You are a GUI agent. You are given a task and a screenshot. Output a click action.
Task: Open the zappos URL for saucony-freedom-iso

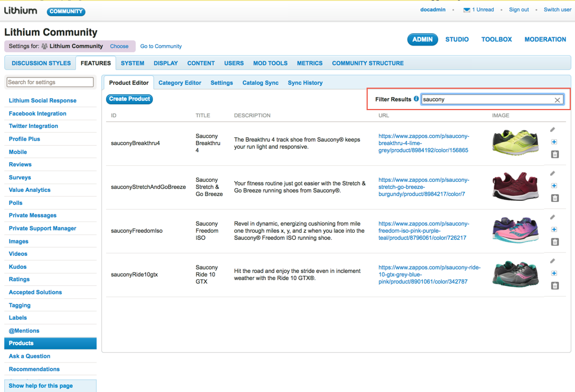(x=424, y=231)
